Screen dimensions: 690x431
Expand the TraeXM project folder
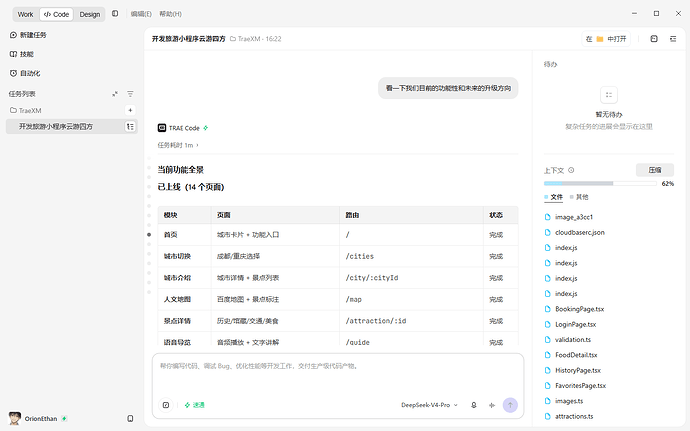pos(26,110)
